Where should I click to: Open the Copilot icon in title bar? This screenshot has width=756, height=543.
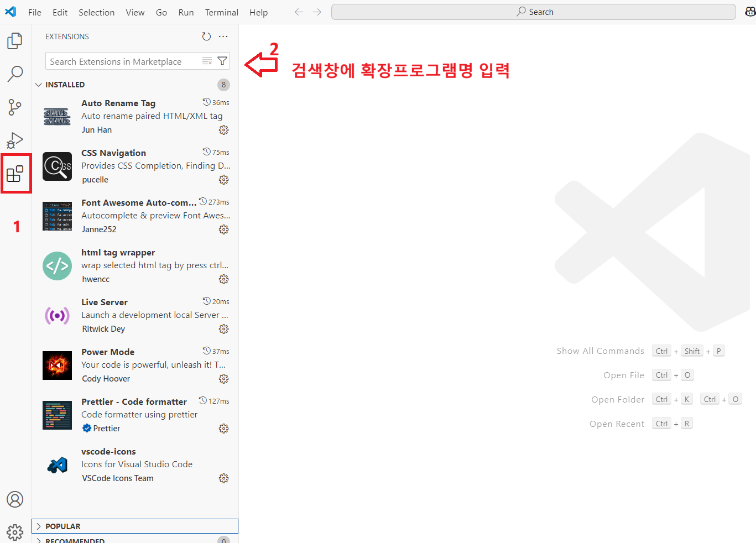(750, 12)
